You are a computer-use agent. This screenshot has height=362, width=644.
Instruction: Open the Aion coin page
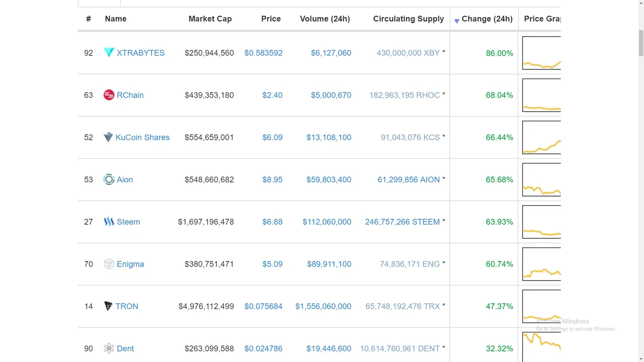pyautogui.click(x=125, y=179)
